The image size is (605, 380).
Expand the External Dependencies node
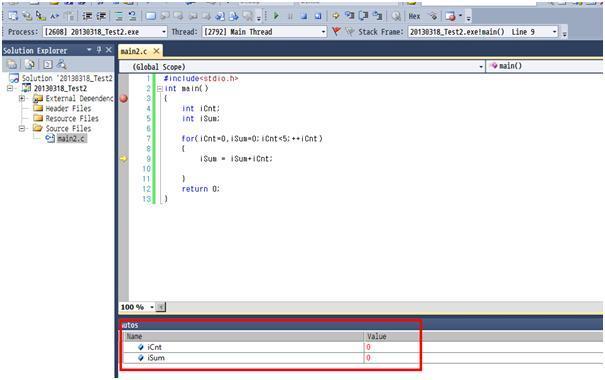(x=22, y=98)
